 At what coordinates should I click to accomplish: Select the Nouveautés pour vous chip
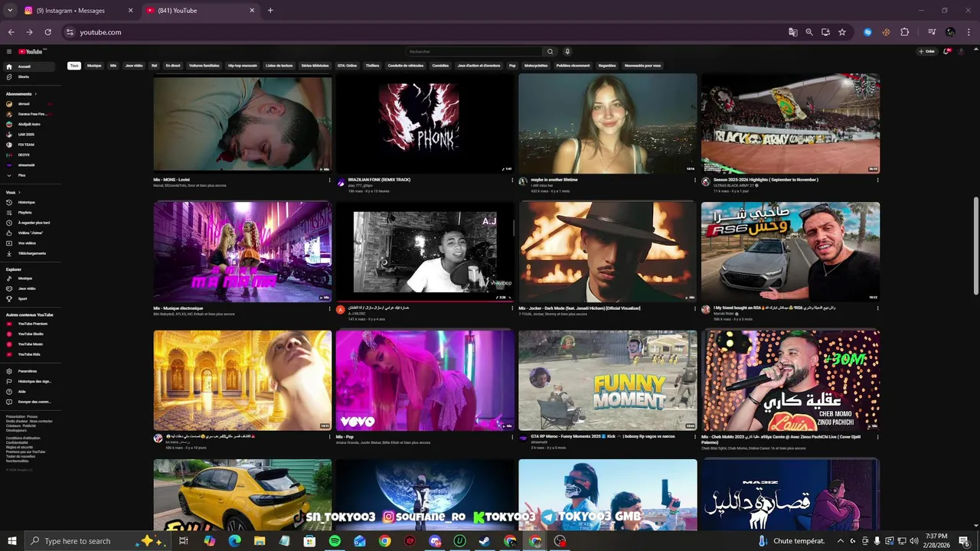click(x=642, y=66)
